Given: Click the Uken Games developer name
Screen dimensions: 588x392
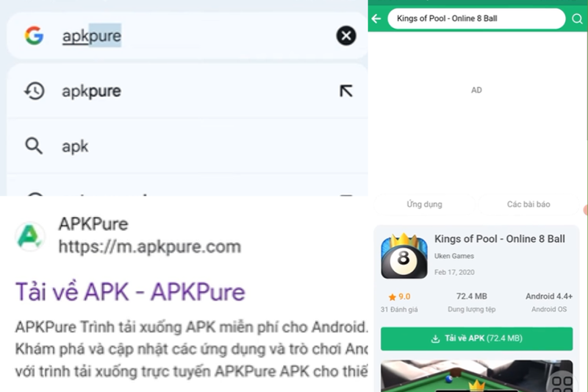Looking at the screenshot, I should (454, 256).
